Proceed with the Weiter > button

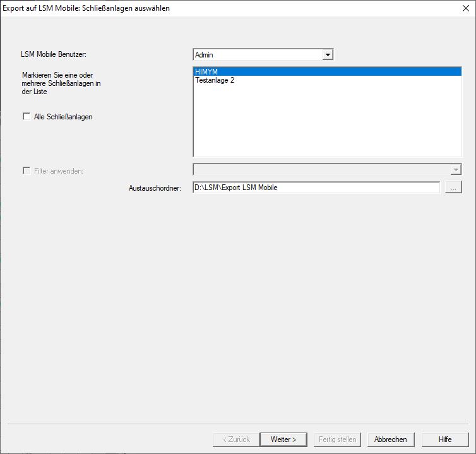coord(283,439)
